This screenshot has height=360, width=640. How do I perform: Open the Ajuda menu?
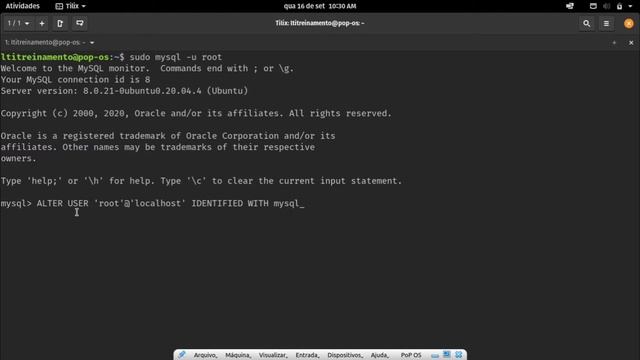(x=380, y=355)
